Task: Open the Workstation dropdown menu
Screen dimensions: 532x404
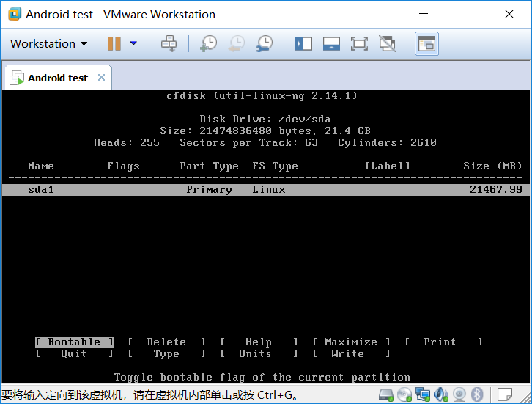Action: [x=48, y=44]
